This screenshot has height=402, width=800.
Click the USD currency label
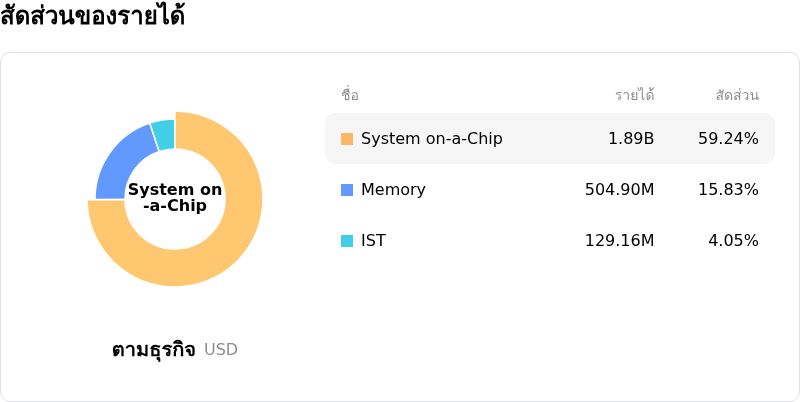click(x=221, y=350)
